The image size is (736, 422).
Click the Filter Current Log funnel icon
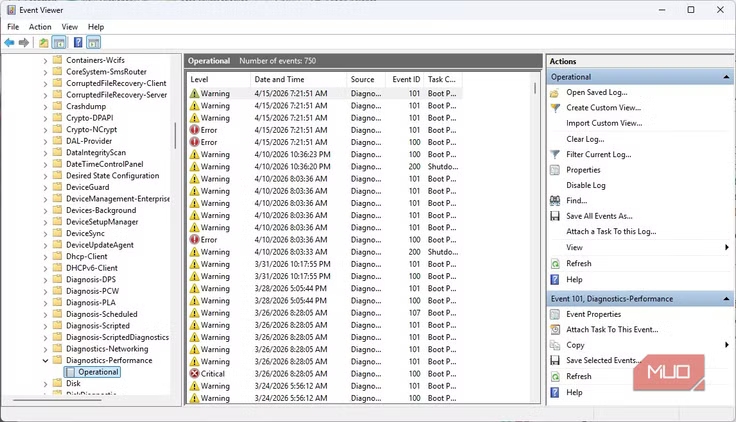555,154
